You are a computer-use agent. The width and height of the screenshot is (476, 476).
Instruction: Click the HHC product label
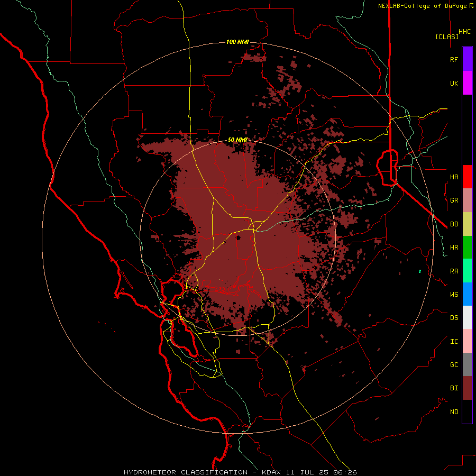pos(465,32)
